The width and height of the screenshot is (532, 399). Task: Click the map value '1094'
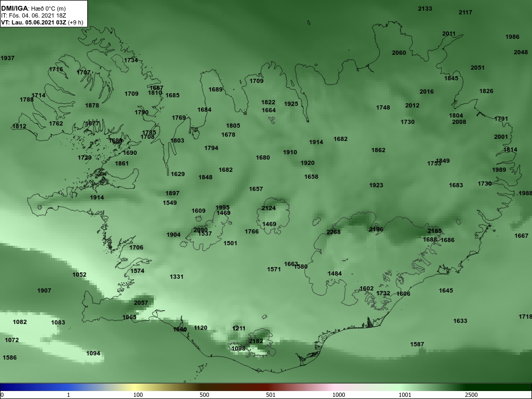point(93,354)
